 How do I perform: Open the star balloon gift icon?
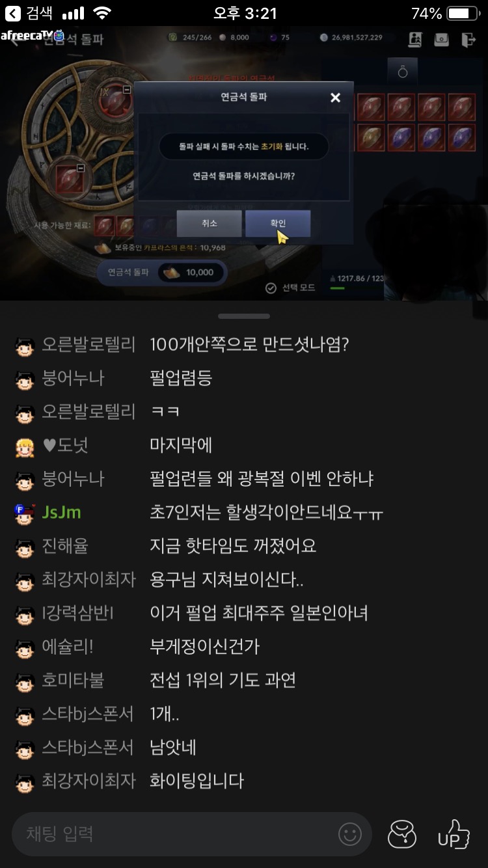(x=402, y=834)
